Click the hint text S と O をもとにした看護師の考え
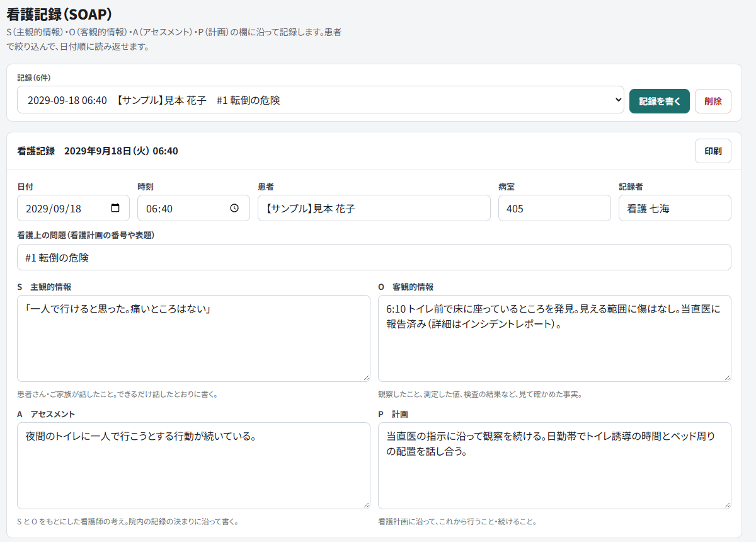 pyautogui.click(x=128, y=522)
